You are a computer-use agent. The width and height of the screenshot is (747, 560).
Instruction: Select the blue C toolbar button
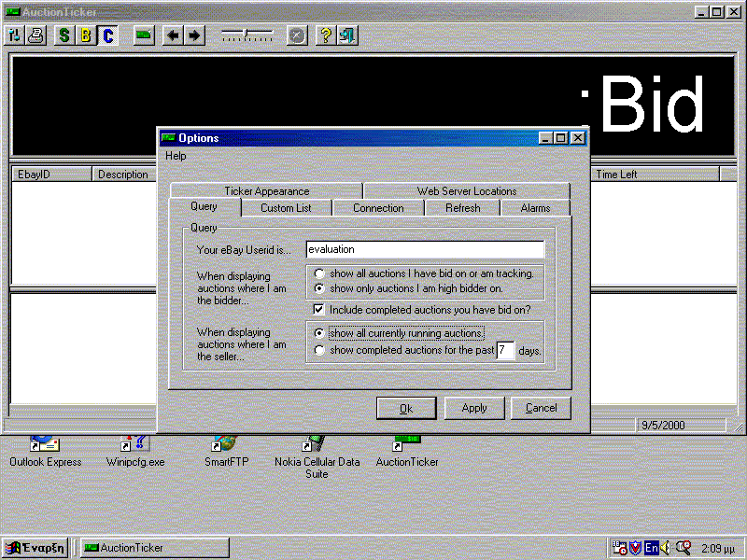coord(107,35)
